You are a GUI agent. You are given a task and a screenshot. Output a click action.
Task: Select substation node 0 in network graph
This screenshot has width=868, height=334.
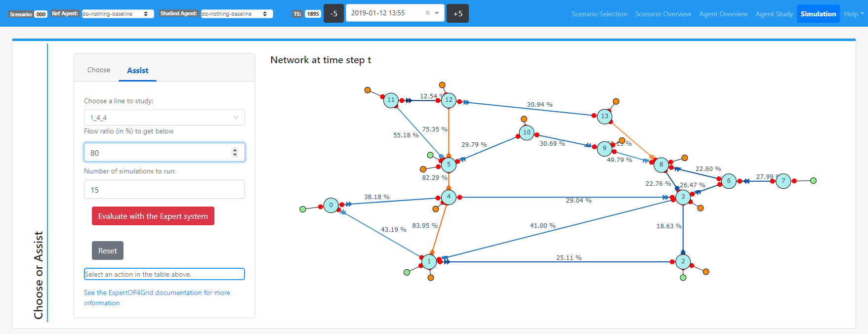click(331, 205)
